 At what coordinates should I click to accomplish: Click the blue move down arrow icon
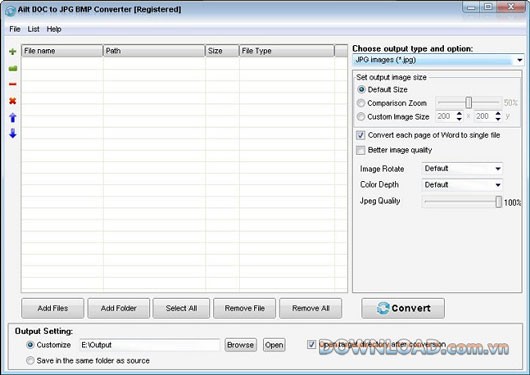click(13, 133)
